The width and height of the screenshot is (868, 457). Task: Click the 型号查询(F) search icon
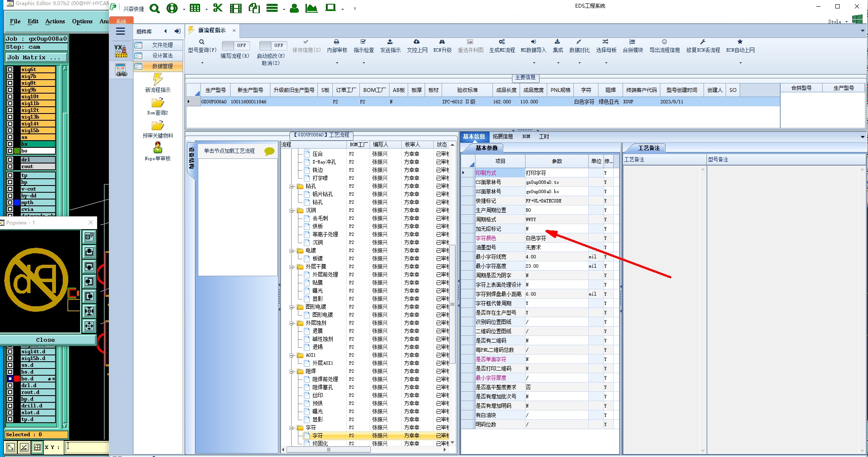202,42
